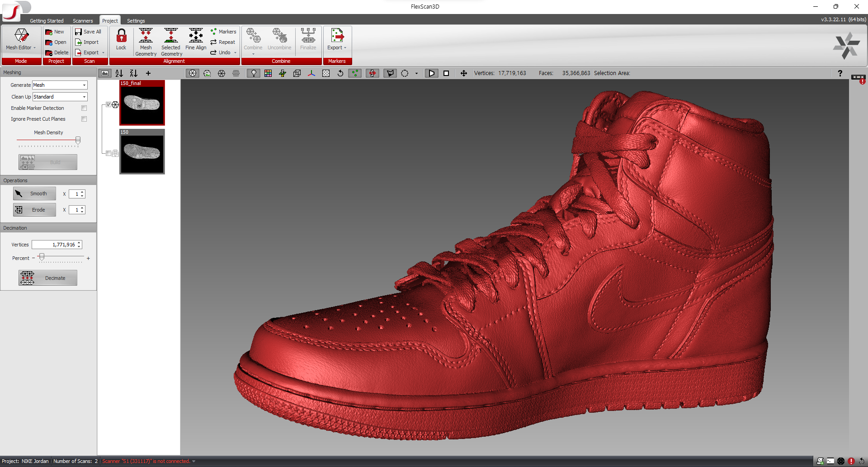Toggle solid shaded mesh display mode
The image size is (868, 467).
pos(193,73)
